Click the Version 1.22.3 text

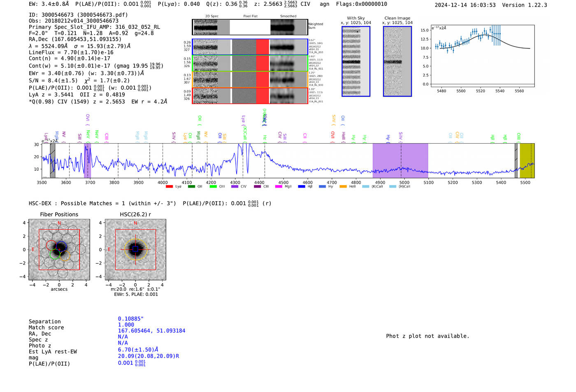click(x=525, y=5)
